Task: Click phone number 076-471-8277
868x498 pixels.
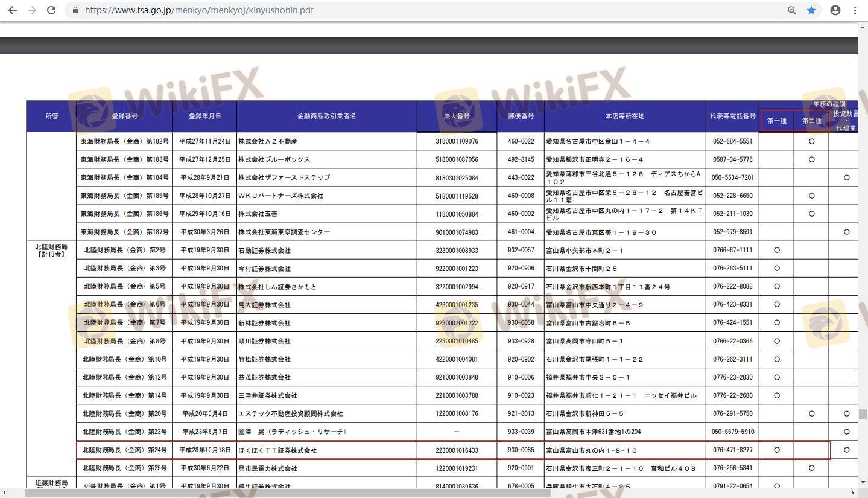Action: click(732, 450)
